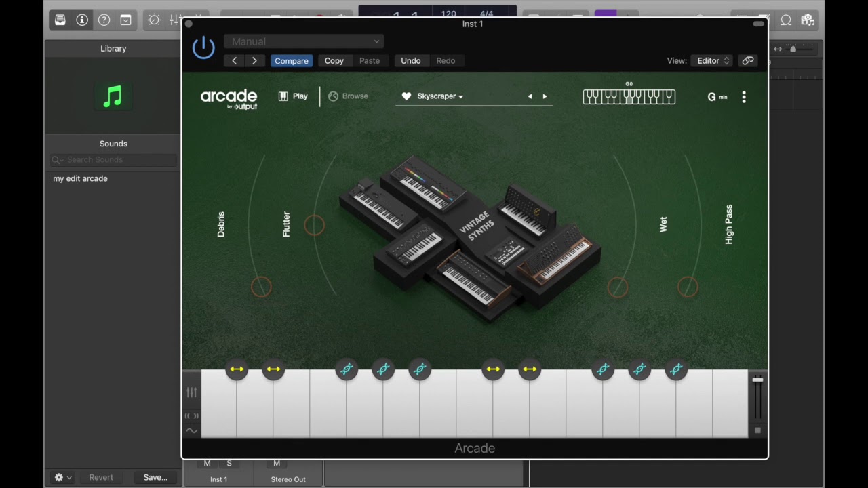Image resolution: width=868 pixels, height=488 pixels.
Task: Click the High Pass macro slider knob
Action: (688, 287)
